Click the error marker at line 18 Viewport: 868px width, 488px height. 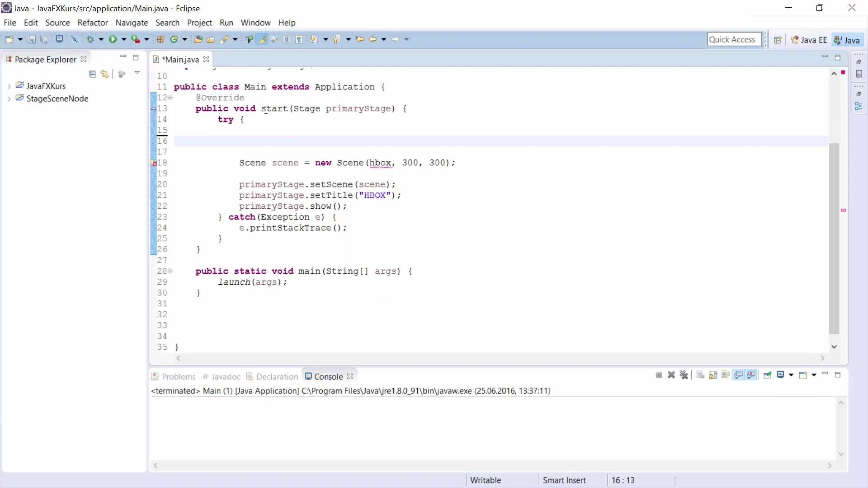[x=154, y=163]
